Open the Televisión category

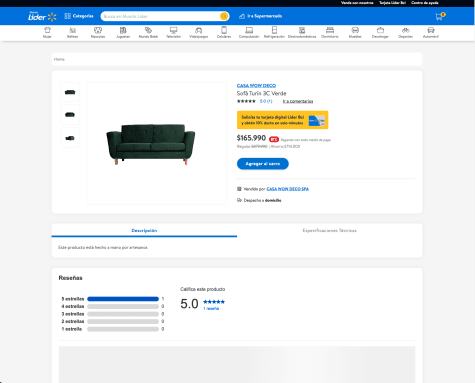174,33
